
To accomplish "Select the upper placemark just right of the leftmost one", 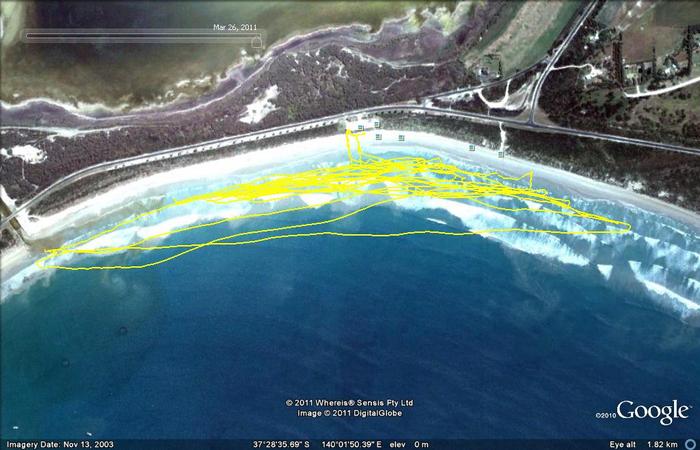I will coord(376,124).
